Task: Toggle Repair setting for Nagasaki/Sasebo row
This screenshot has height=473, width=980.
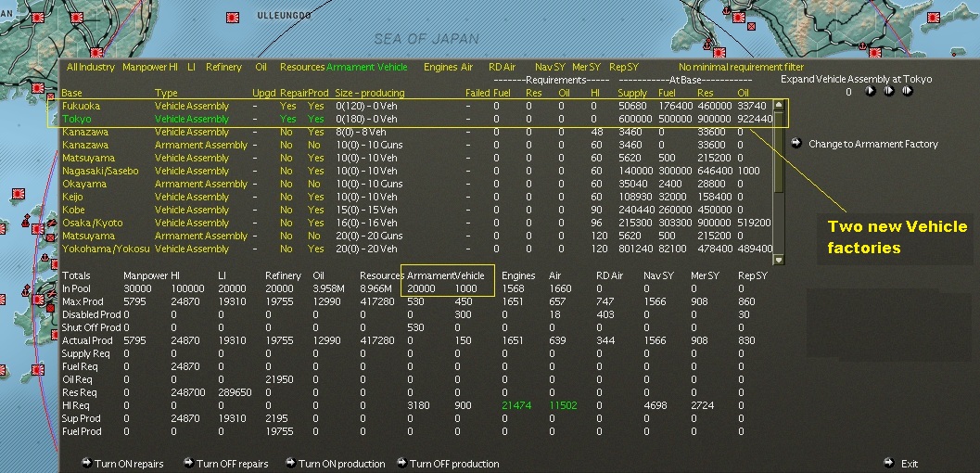Action: pyautogui.click(x=286, y=171)
